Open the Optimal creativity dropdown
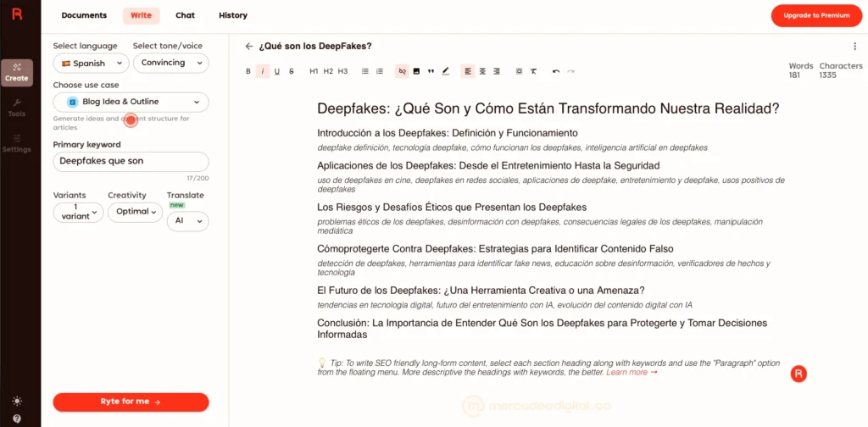868x427 pixels. [x=135, y=212]
